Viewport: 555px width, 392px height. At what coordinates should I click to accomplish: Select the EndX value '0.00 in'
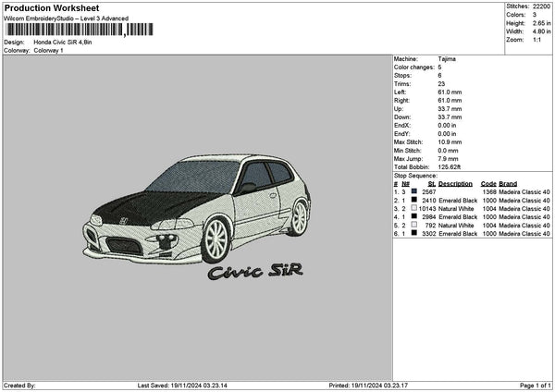tap(447, 126)
